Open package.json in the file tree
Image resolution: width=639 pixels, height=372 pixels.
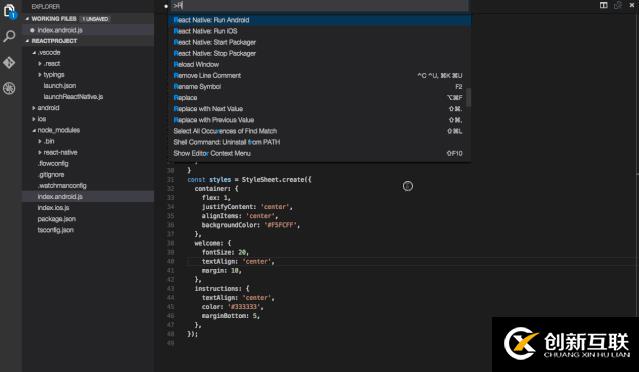tap(57, 219)
